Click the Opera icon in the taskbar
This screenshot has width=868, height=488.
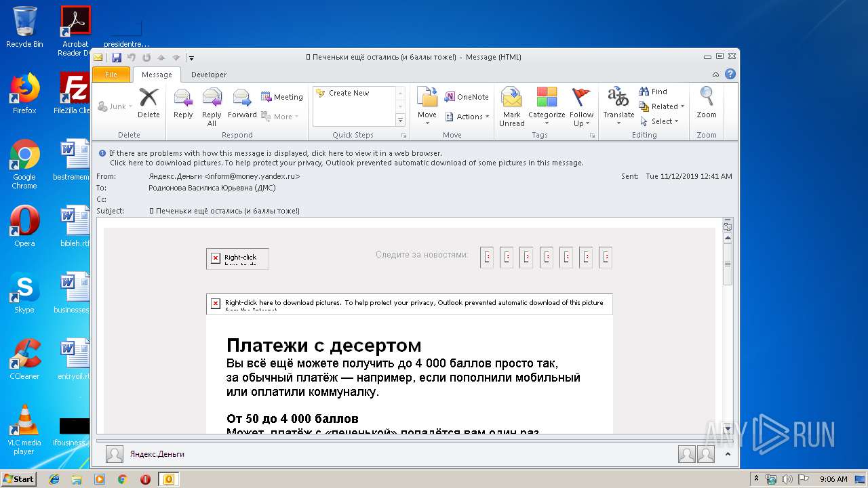click(x=145, y=479)
